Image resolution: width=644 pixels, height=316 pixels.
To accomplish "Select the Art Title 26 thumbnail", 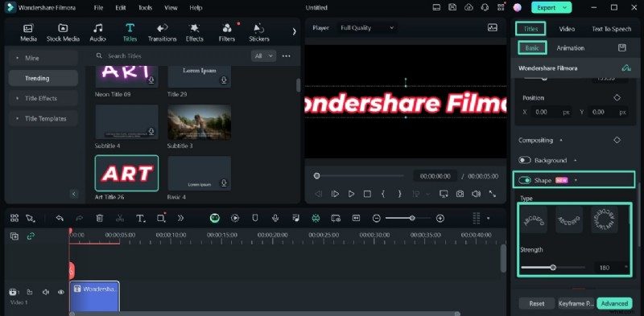I will [x=126, y=173].
